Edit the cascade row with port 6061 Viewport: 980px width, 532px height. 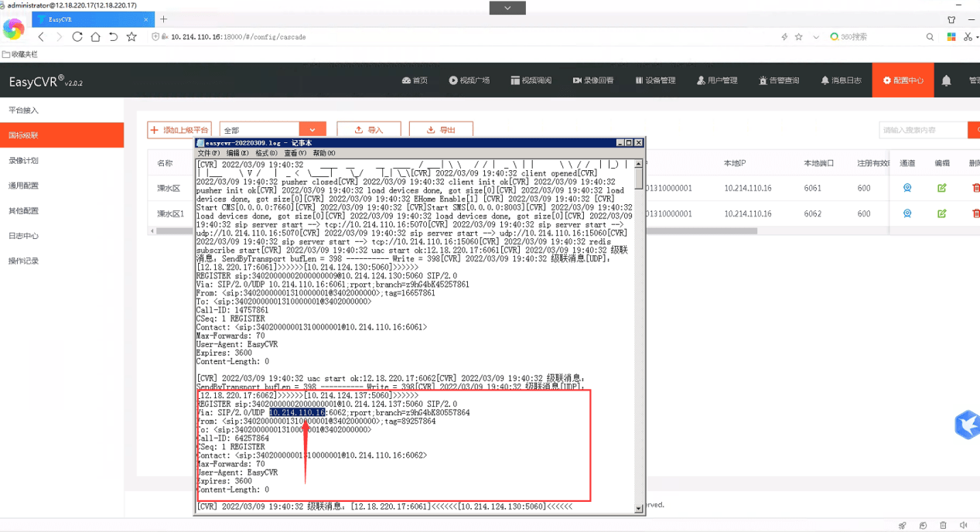(941, 188)
